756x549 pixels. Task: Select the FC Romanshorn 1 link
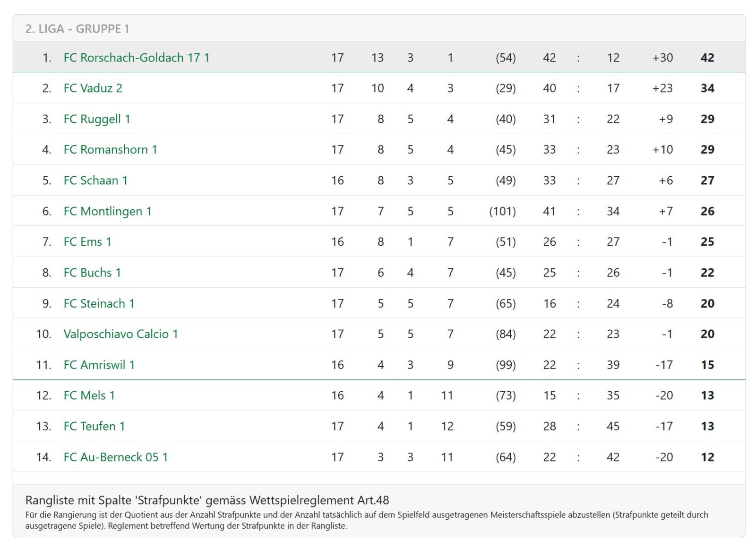point(110,150)
